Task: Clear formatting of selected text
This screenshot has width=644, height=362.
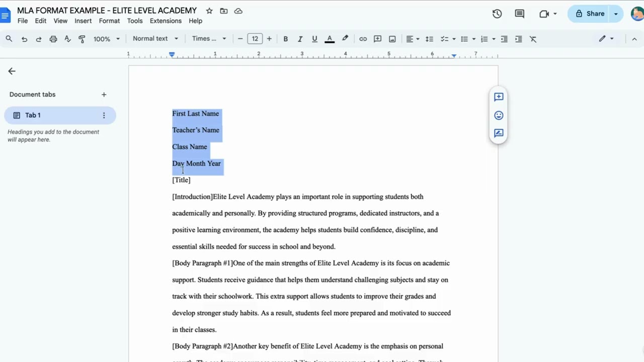Action: [533, 39]
